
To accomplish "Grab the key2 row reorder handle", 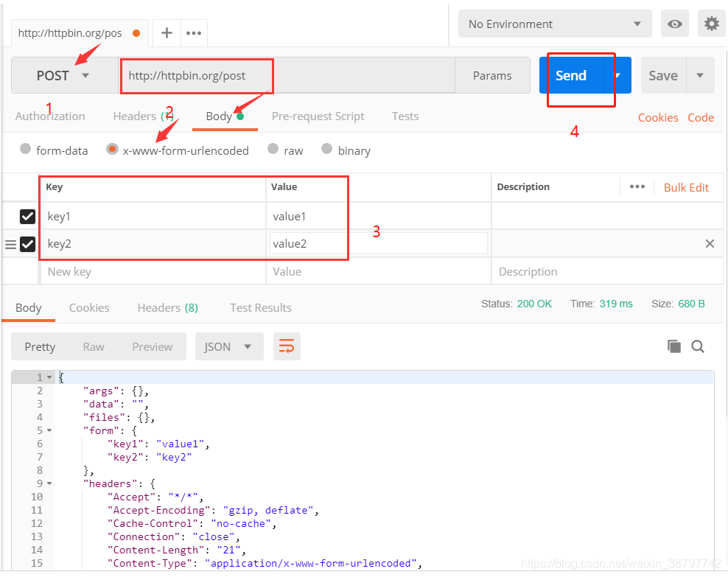I will [x=10, y=244].
